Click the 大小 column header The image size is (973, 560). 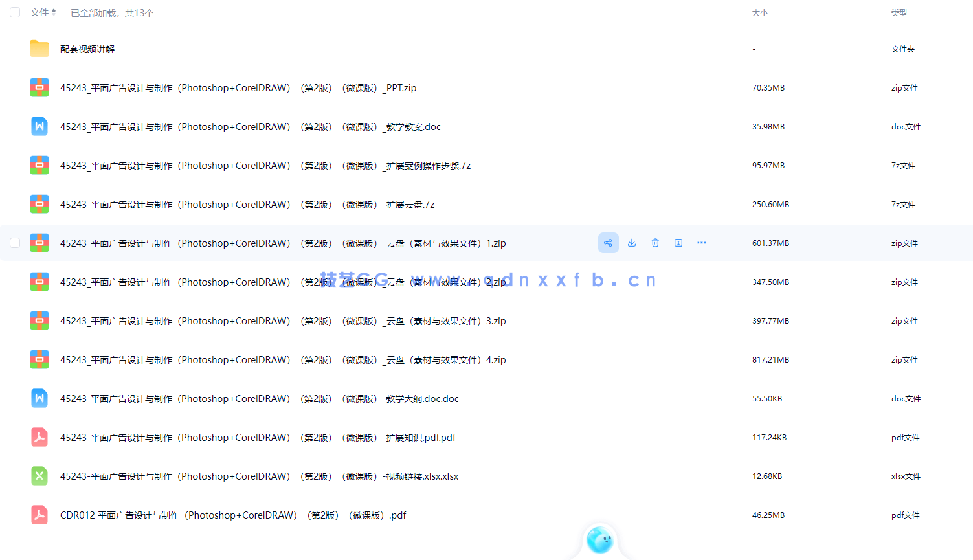click(x=759, y=13)
